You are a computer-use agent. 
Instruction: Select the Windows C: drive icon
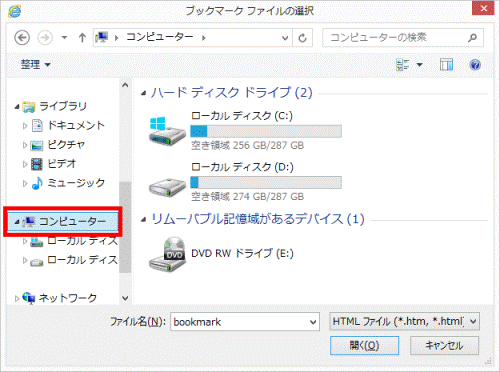click(167, 131)
